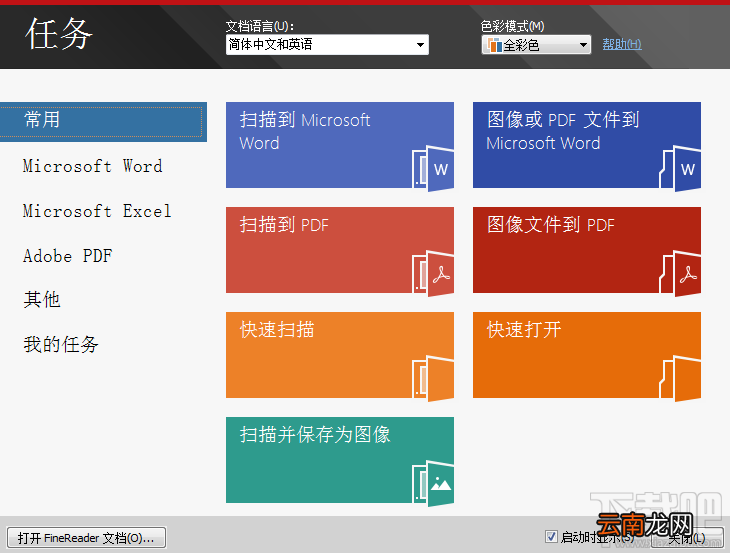The image size is (730, 553).
Task: Click the PDF icon on 扫描到 PDF tile
Action: (433, 274)
